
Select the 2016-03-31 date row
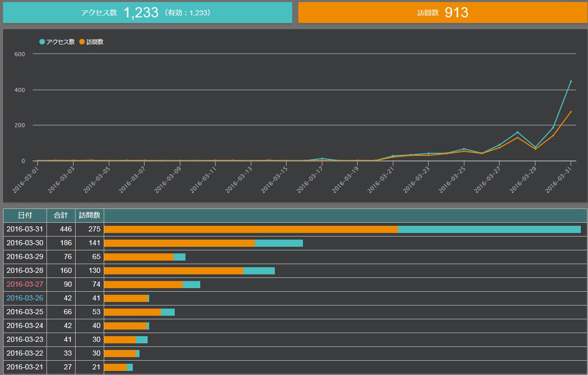click(25, 229)
